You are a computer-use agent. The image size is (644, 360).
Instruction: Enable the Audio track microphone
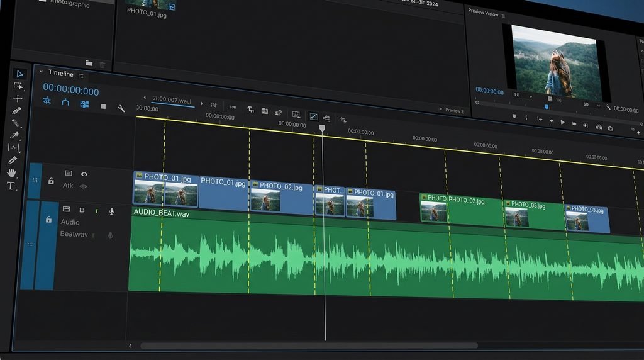click(112, 211)
